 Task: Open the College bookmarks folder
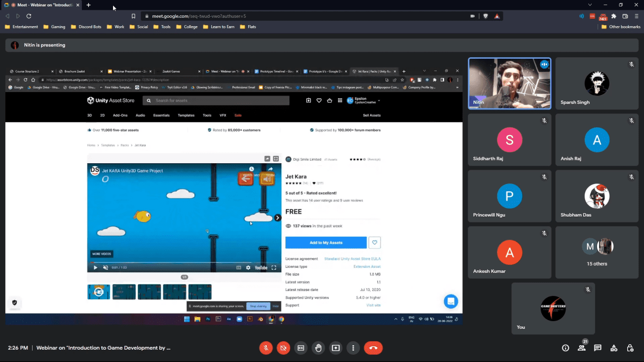(x=187, y=27)
